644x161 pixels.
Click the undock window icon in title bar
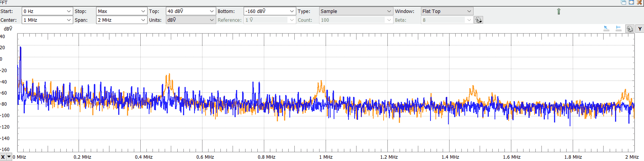[x=623, y=2]
